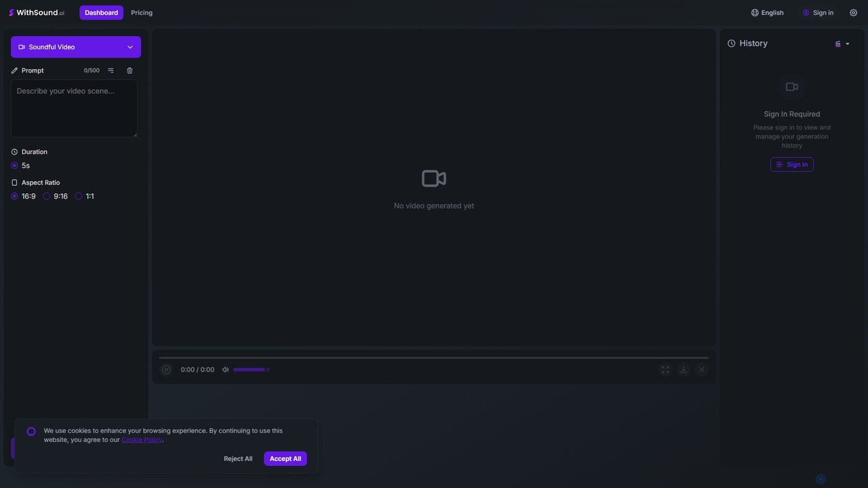The width and height of the screenshot is (868, 488).
Task: Open the settings gear icon
Action: (x=853, y=13)
